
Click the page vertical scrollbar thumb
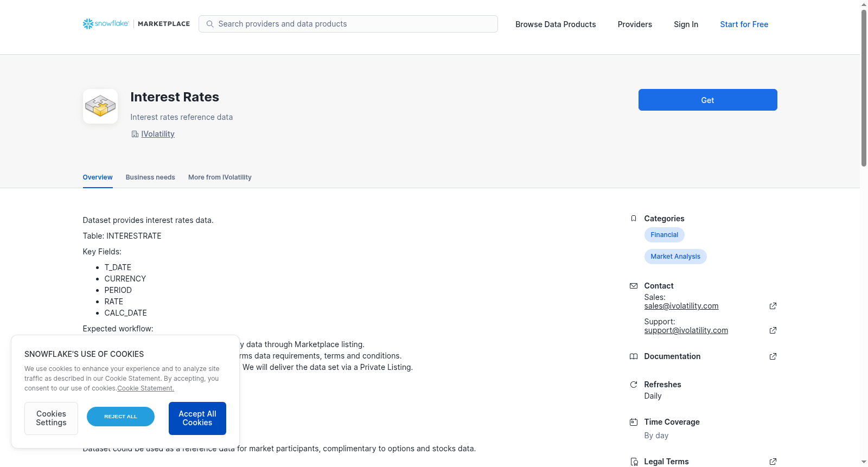(864, 88)
